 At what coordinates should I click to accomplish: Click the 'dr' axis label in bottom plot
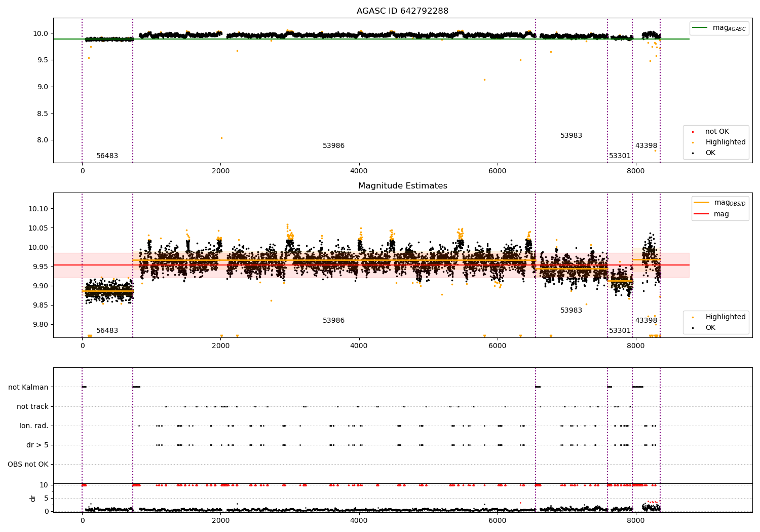coord(33,498)
